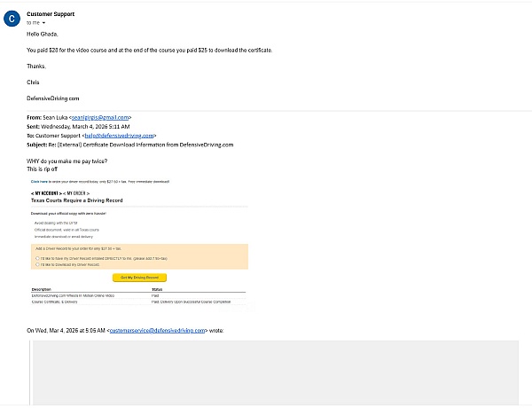Follow the "Click here" driver record link
532x408 pixels.
pyautogui.click(x=39, y=181)
